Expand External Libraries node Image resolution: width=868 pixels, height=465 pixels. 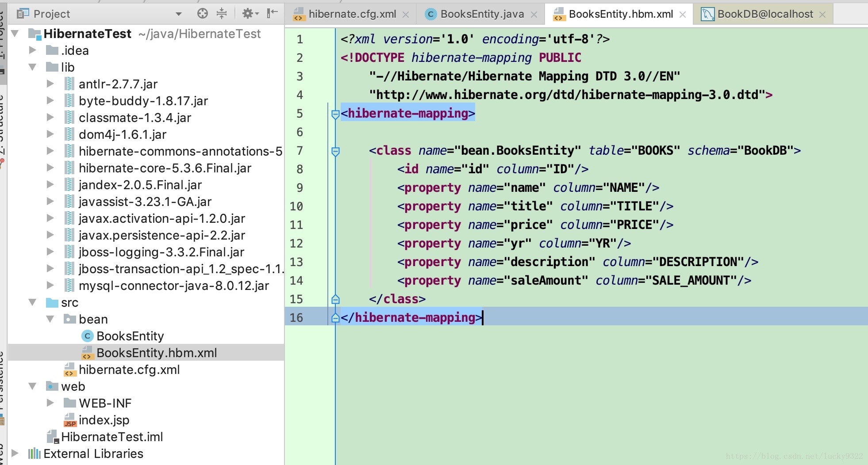(15, 453)
